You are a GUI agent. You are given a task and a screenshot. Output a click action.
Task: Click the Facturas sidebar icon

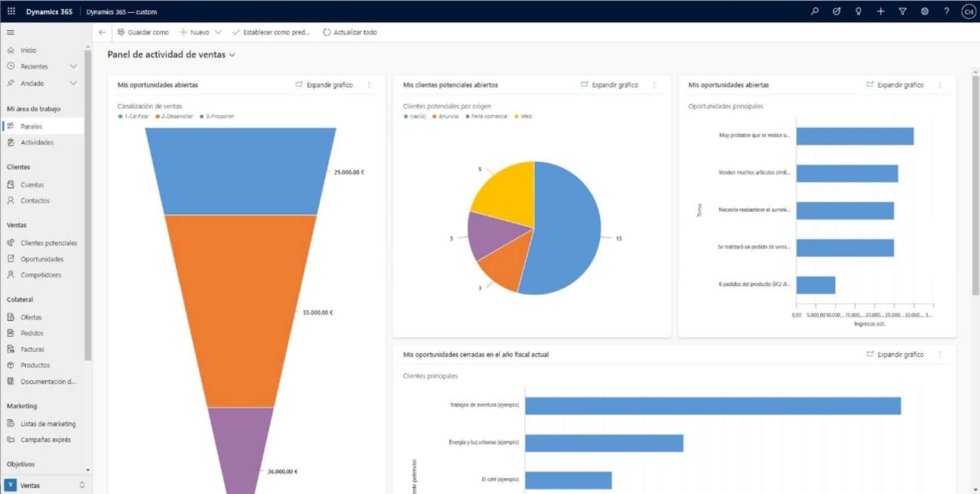pos(11,349)
